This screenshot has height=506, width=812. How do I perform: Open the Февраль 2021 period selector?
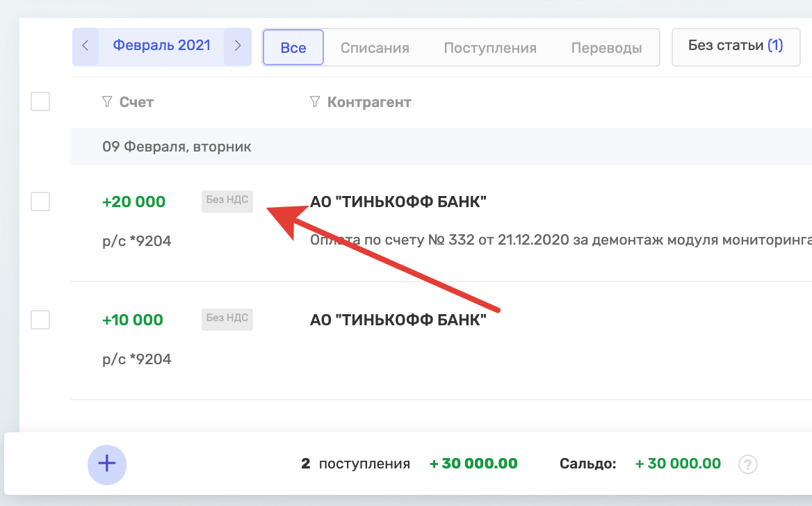pyautogui.click(x=161, y=46)
